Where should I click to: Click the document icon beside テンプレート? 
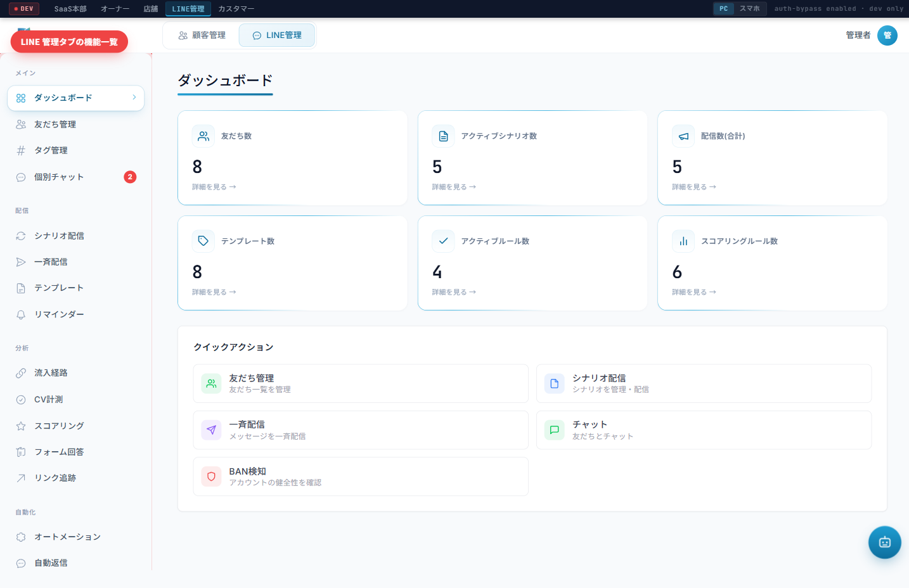[21, 288]
